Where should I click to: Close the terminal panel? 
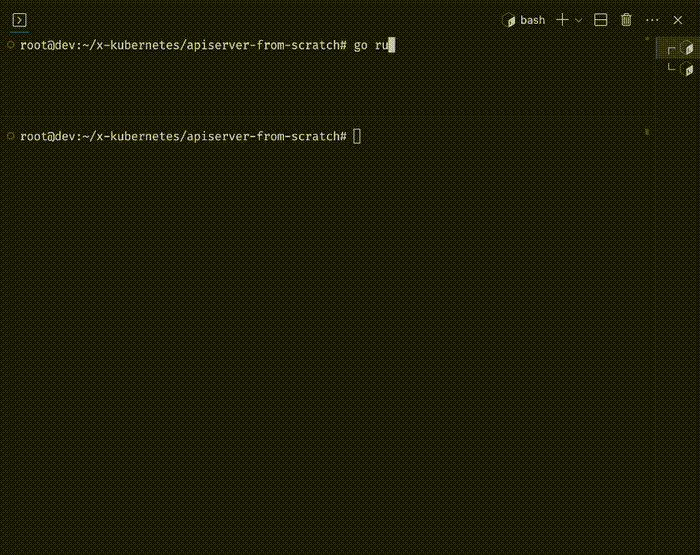tap(678, 20)
